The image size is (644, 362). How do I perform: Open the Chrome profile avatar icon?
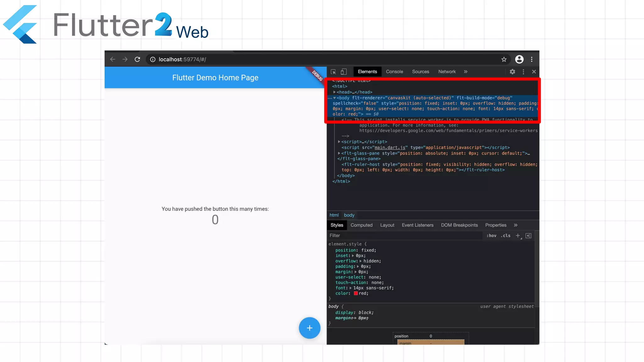[x=519, y=59]
